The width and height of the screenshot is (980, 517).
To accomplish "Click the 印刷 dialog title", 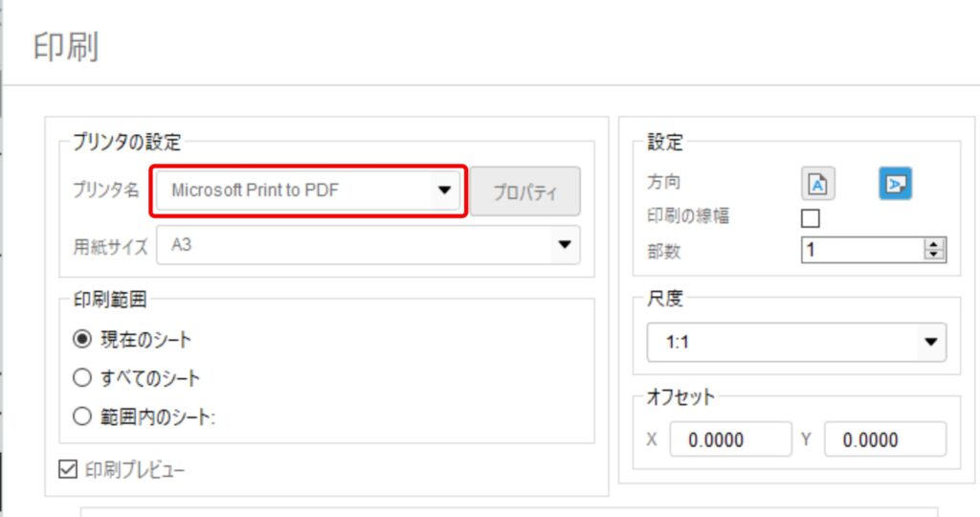I will coord(66,47).
